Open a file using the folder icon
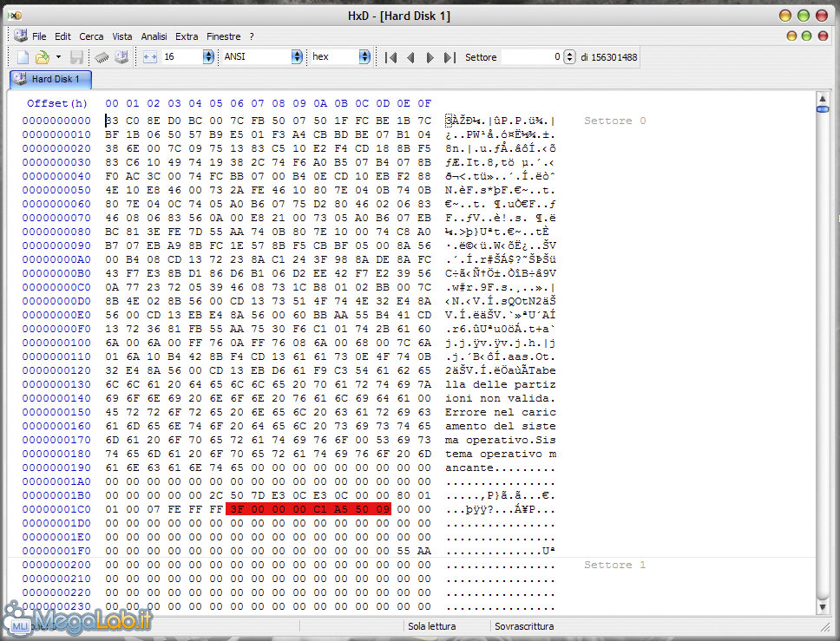This screenshot has height=641, width=840. pyautogui.click(x=42, y=56)
